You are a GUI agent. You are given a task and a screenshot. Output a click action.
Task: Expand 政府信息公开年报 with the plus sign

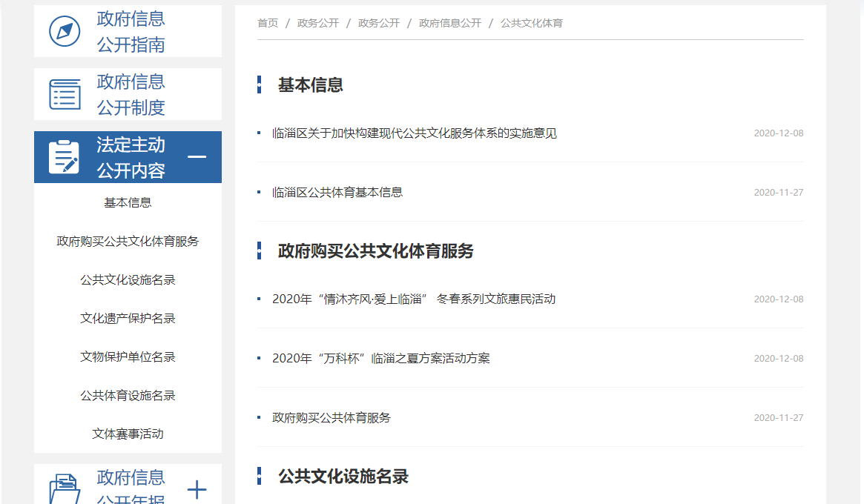tap(197, 489)
